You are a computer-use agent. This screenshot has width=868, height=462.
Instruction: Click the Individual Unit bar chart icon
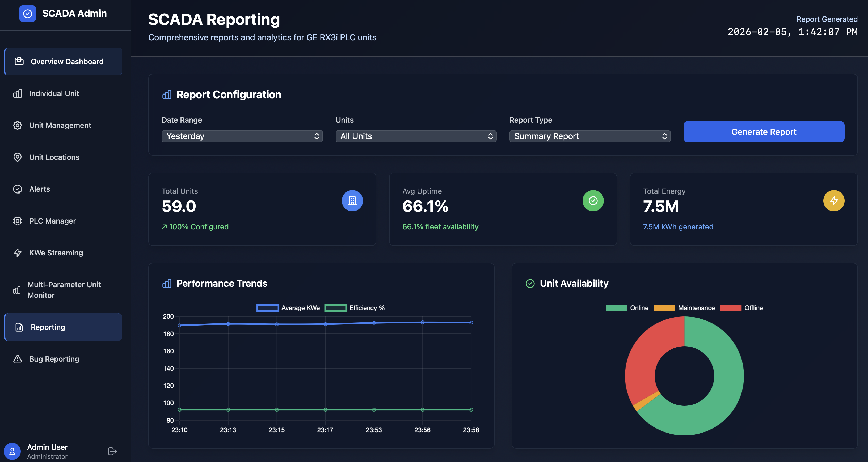click(18, 93)
